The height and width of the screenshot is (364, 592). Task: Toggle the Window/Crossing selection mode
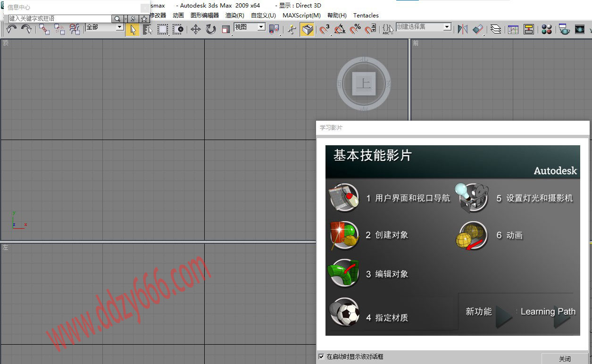178,29
